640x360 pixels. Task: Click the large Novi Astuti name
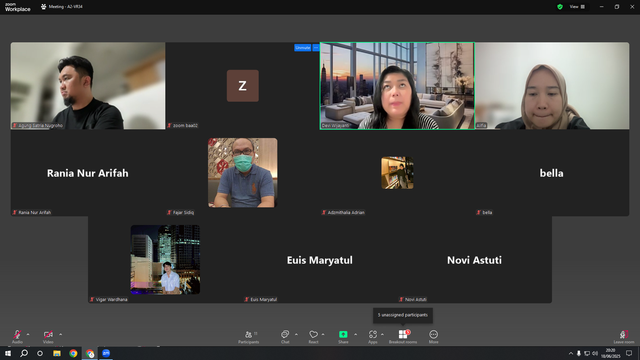474,260
